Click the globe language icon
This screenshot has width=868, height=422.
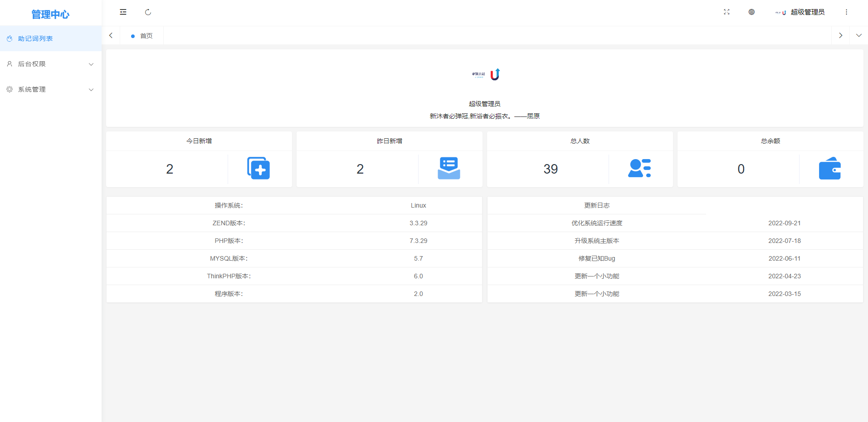pos(751,12)
